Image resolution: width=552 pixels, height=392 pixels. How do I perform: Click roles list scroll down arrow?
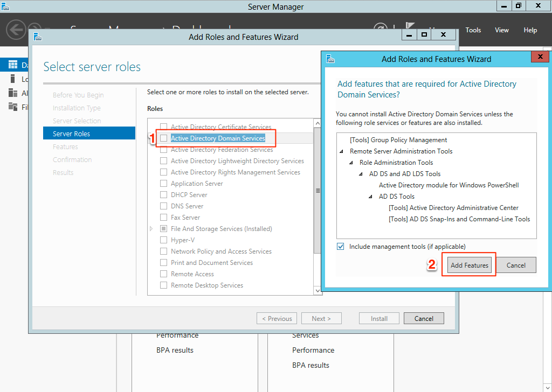coord(317,291)
